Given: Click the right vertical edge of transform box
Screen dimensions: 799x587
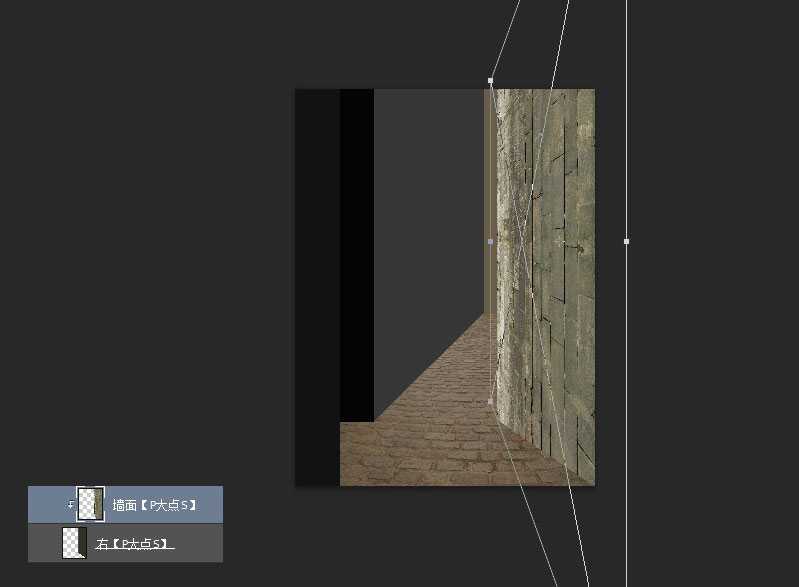Looking at the screenshot, I should tap(627, 400).
